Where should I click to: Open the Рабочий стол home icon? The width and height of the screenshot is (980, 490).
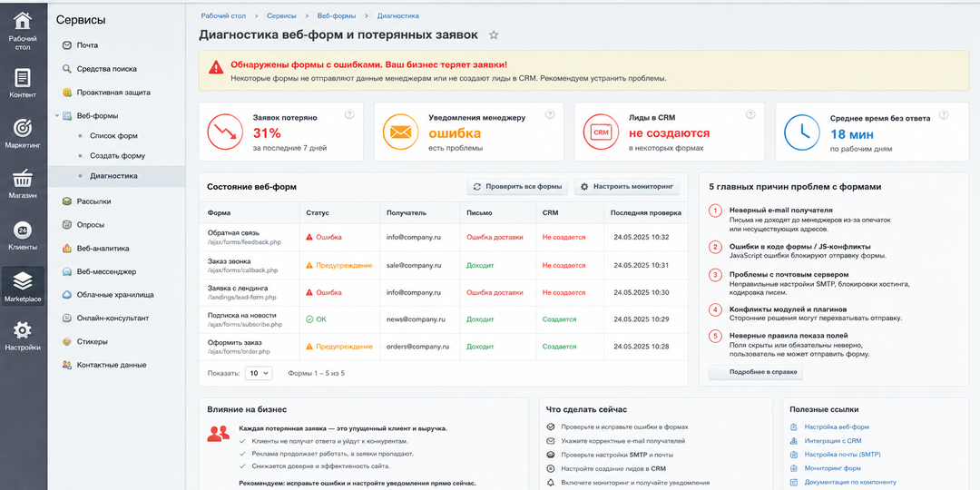pos(23,21)
